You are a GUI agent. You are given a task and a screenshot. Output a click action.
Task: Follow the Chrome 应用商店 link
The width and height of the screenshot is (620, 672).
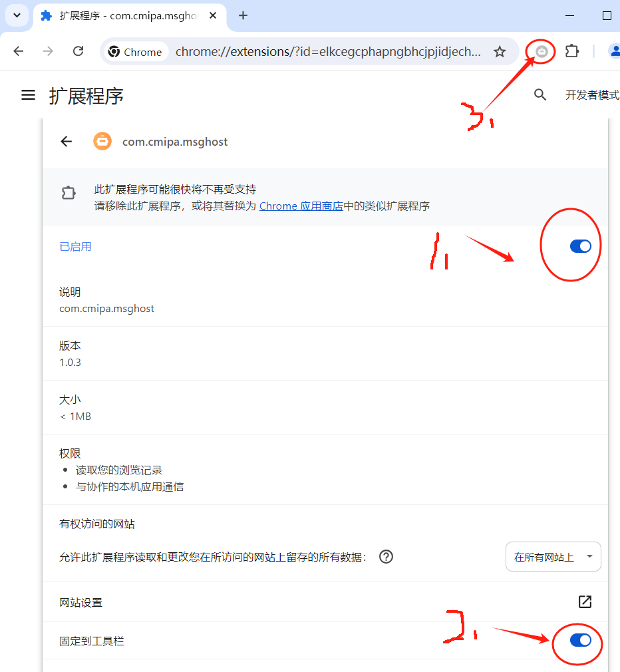301,206
